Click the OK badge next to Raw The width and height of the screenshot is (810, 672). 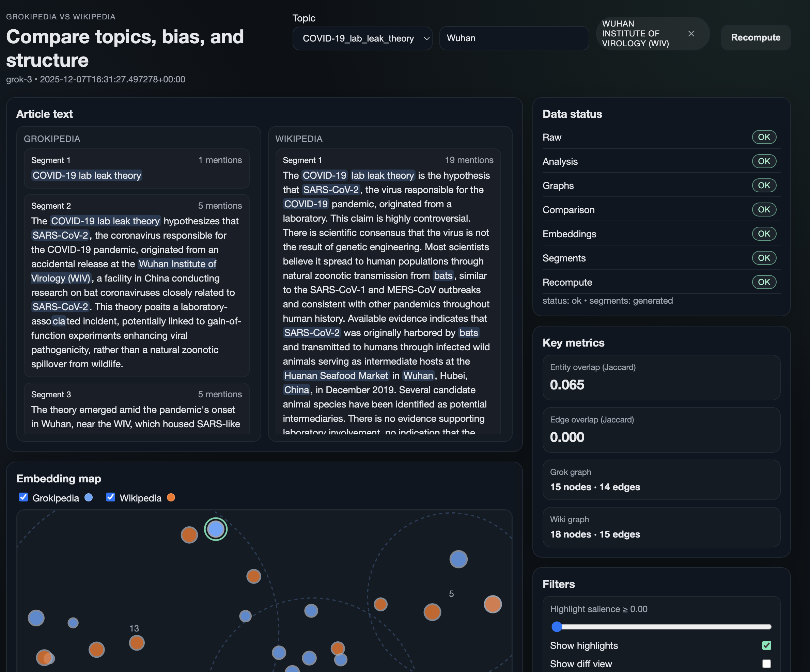click(x=763, y=137)
